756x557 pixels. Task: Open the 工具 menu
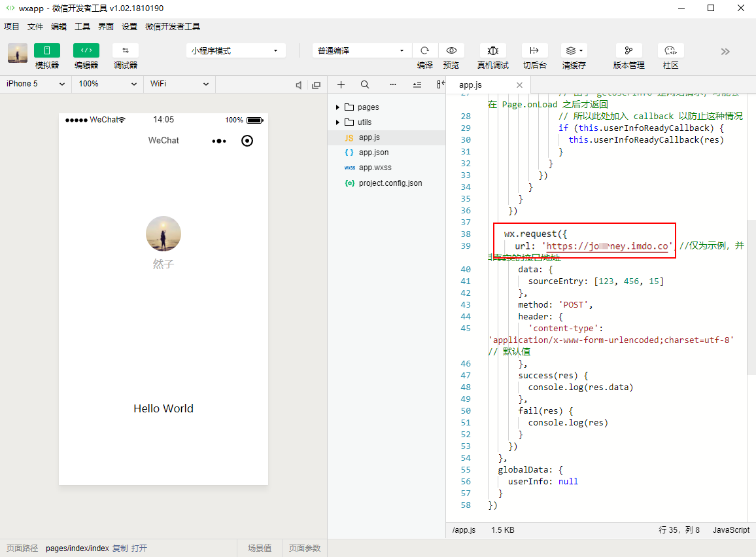pos(82,27)
